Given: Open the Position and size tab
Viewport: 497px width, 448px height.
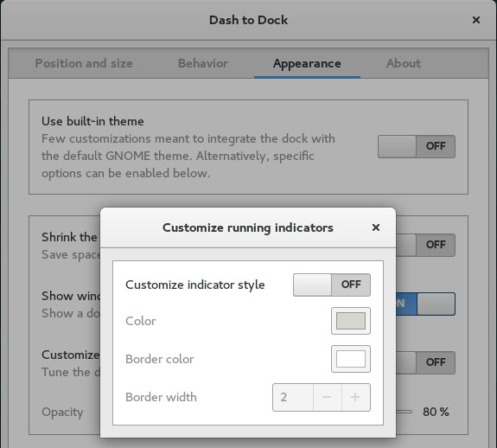Looking at the screenshot, I should coord(84,63).
